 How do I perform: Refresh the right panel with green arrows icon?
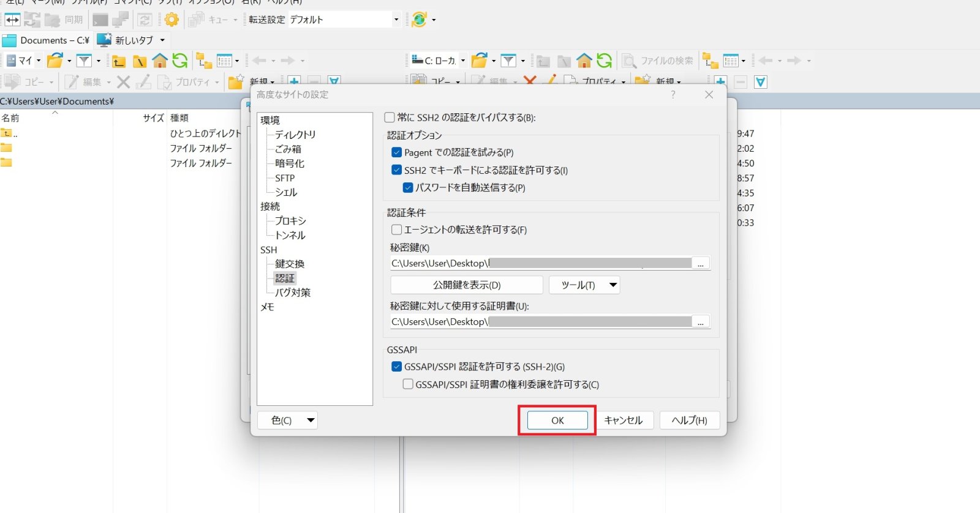click(x=604, y=61)
